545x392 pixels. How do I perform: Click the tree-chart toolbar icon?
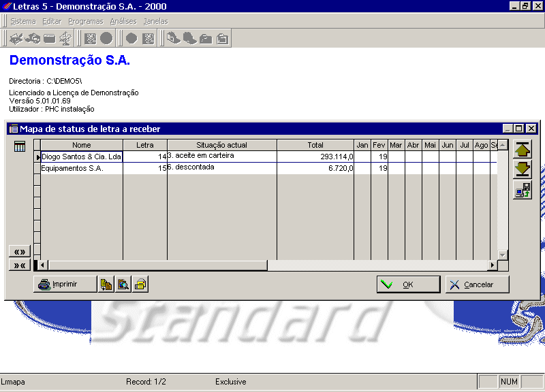(x=65, y=38)
